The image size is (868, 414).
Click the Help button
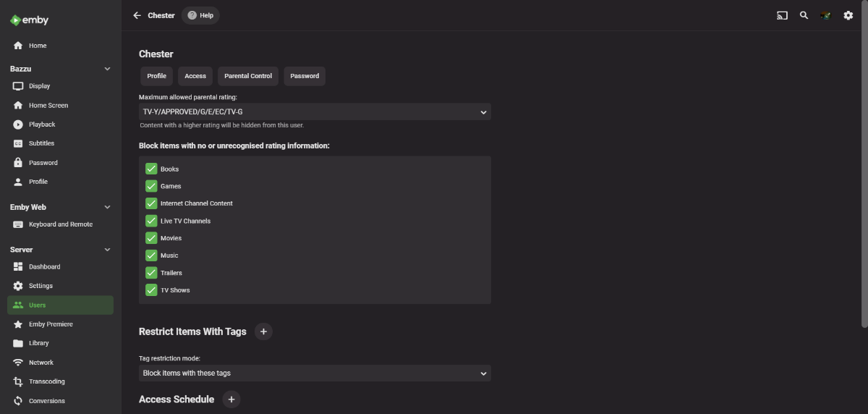(x=200, y=15)
